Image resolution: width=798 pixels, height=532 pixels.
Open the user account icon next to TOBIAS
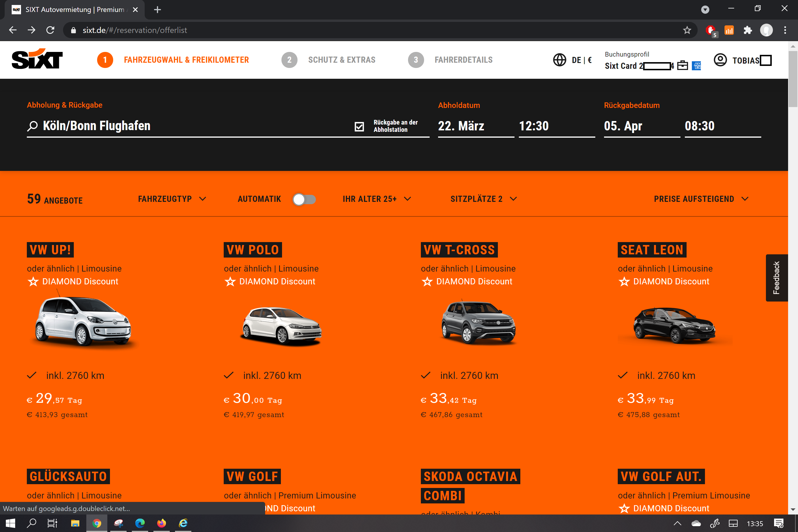pos(720,60)
